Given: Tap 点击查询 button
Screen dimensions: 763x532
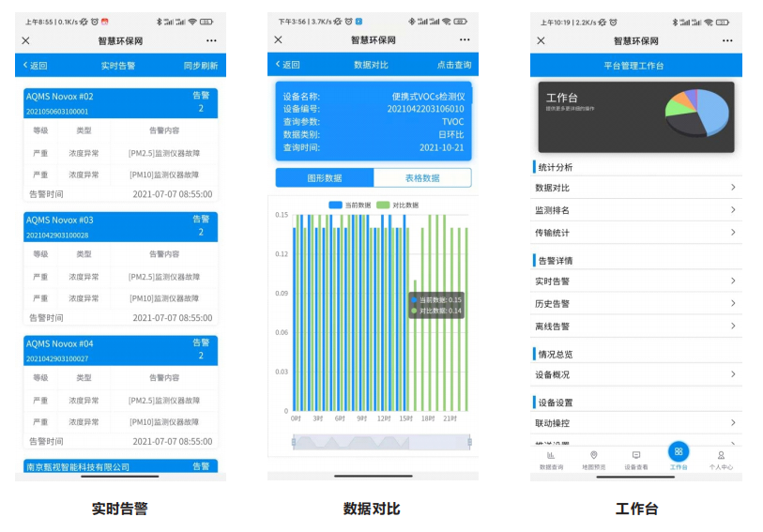Looking at the screenshot, I should click(x=453, y=65).
